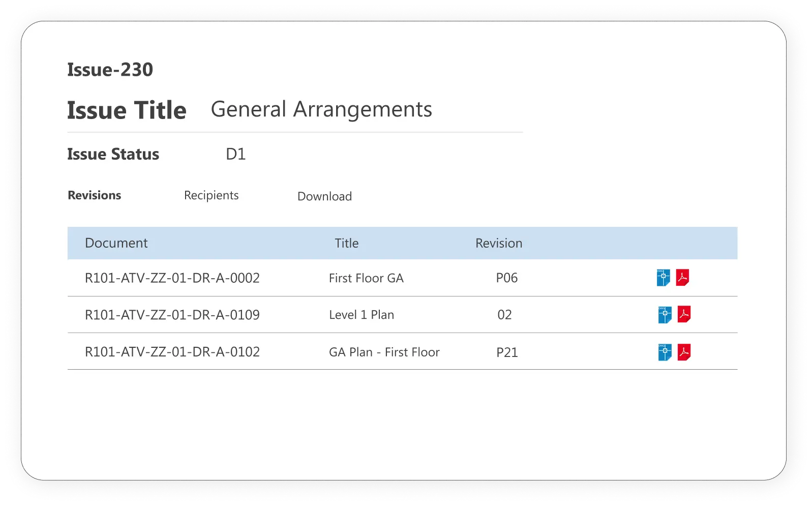Click PDF icon in Level 1 Plan row
812x506 pixels.
tap(684, 314)
